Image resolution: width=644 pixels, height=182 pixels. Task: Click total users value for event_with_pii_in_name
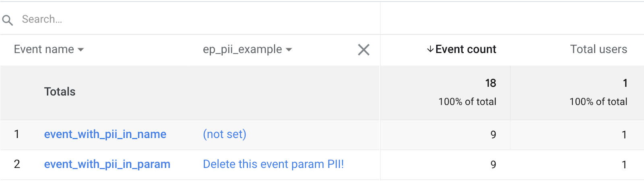(x=624, y=135)
